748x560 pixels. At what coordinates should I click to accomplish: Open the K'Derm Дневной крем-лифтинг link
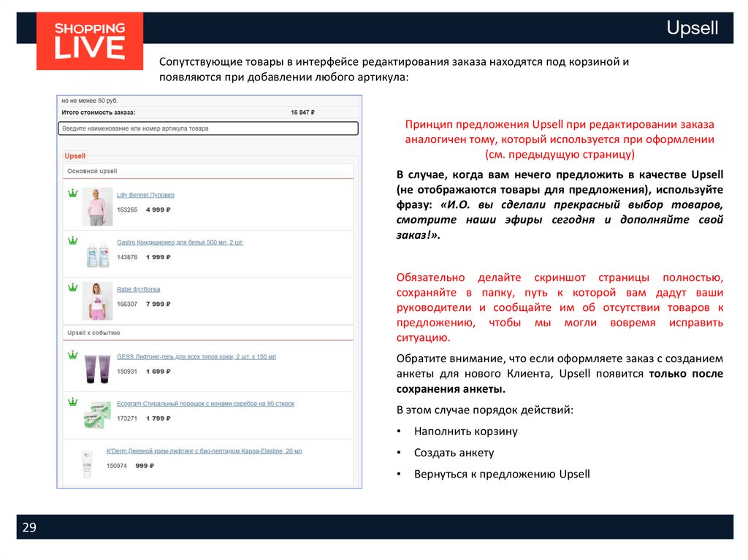click(x=205, y=451)
